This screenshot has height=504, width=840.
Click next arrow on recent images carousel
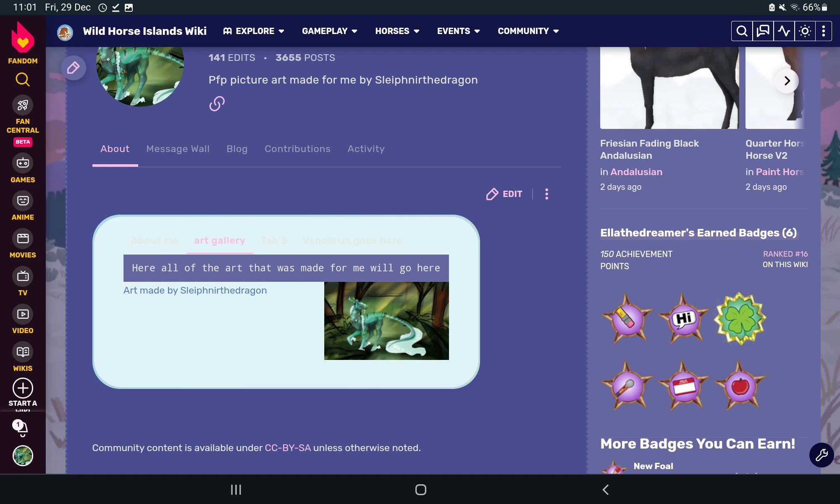tap(787, 81)
